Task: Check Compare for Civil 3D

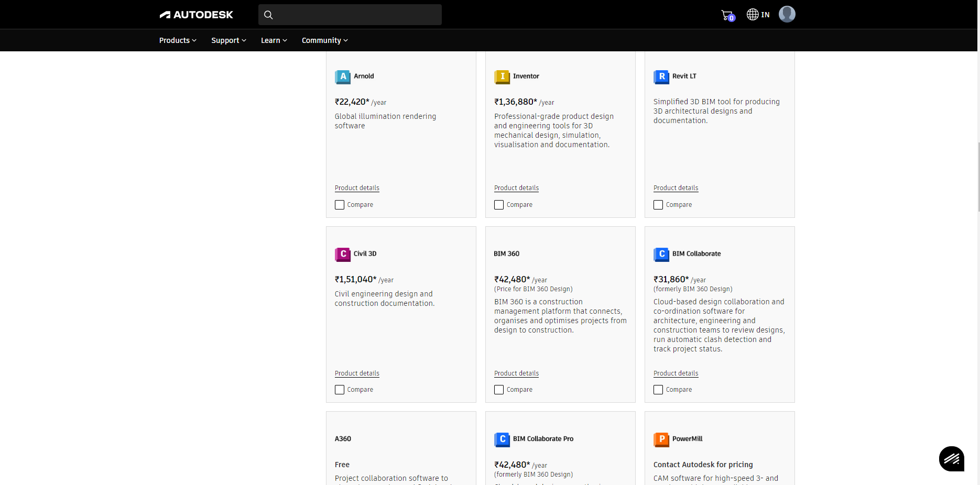Action: coord(340,390)
